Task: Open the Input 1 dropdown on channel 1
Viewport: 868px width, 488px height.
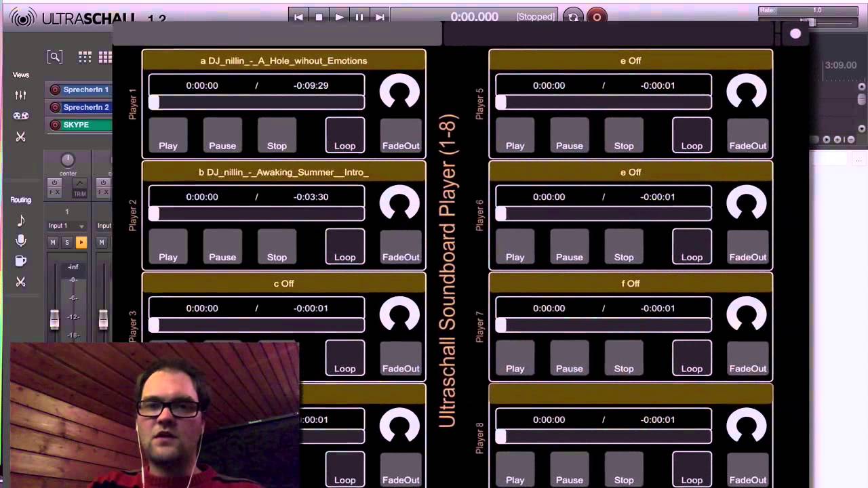Action: coord(66,226)
